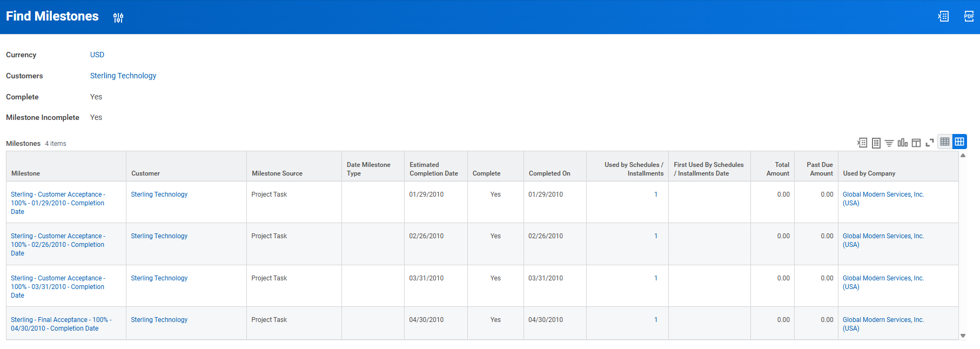Open schedules count 1 in 01/29/2010 row
Image resolution: width=980 pixels, height=349 pixels.
pyautogui.click(x=656, y=194)
